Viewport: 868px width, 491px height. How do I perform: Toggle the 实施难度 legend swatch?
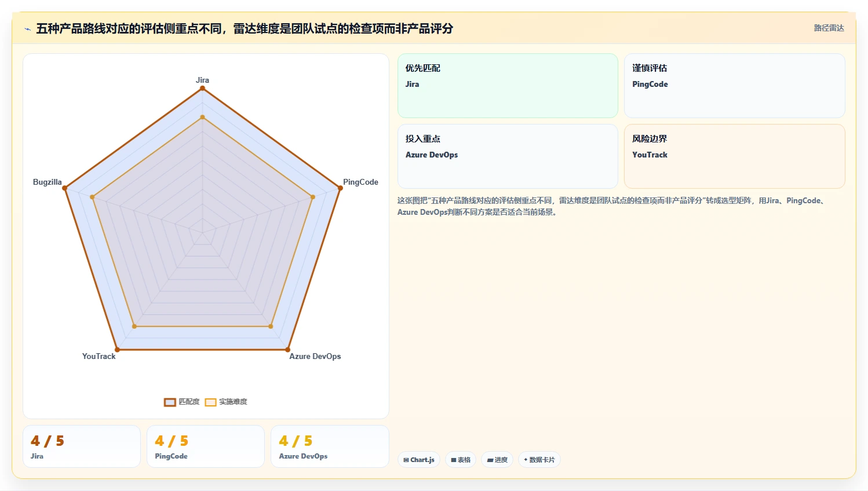click(210, 402)
